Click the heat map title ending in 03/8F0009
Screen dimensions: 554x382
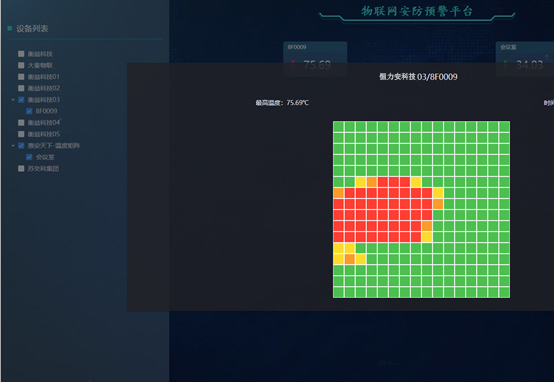click(x=418, y=77)
